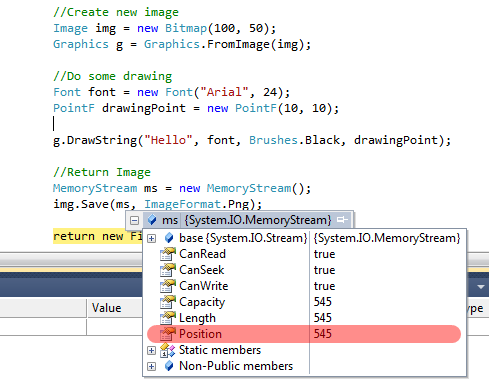Image resolution: width=489 pixels, height=386 pixels.
Task: Click the Static members label
Action: point(220,350)
